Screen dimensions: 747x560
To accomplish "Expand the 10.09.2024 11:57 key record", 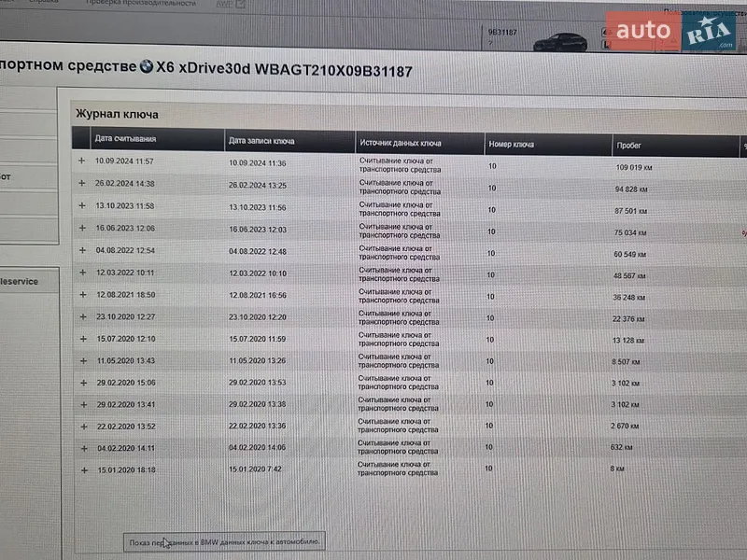I will [x=81, y=161].
